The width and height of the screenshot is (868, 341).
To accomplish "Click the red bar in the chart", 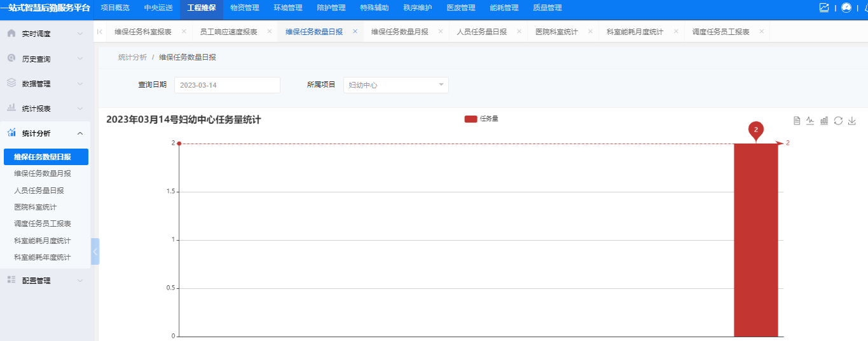I will click(756, 240).
